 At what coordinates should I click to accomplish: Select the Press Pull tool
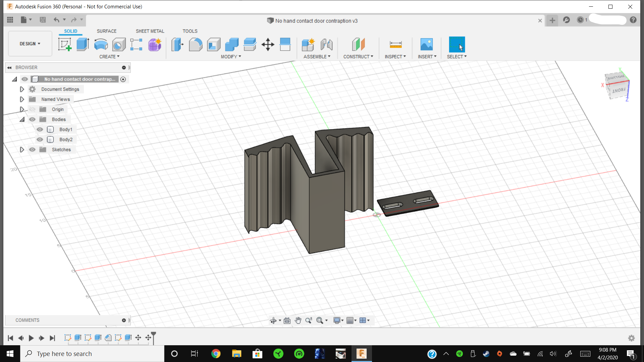pyautogui.click(x=177, y=44)
